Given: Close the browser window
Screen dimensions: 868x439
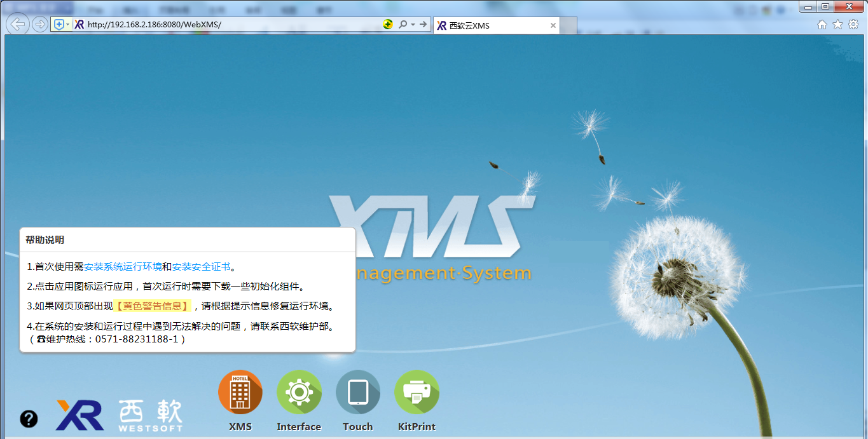Looking at the screenshot, I should (x=849, y=6).
